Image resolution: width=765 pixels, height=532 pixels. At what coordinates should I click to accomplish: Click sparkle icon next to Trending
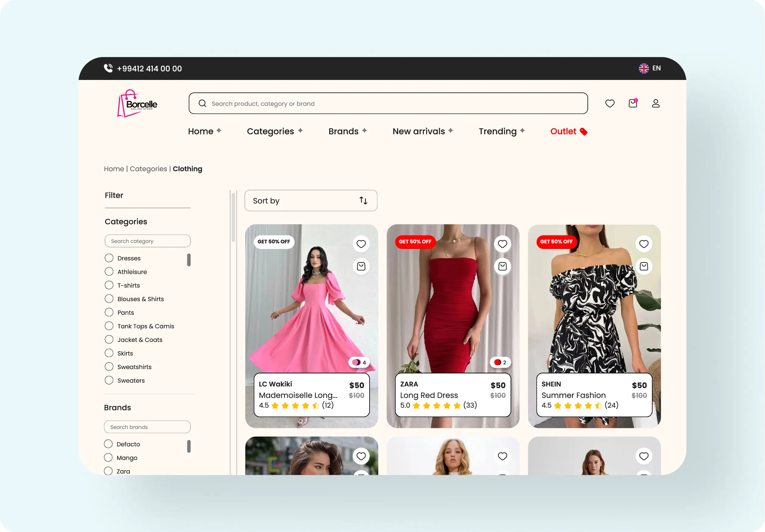click(522, 130)
